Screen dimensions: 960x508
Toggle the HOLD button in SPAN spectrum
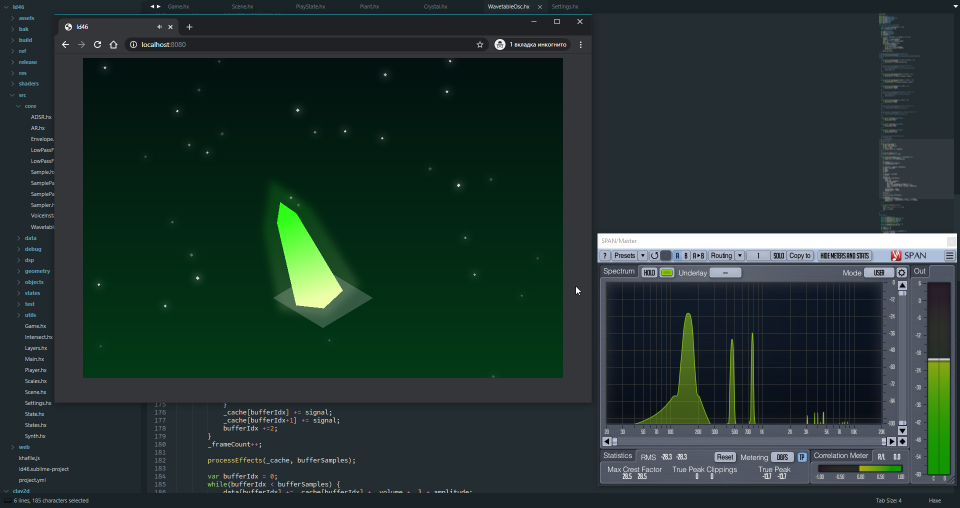pyautogui.click(x=649, y=272)
